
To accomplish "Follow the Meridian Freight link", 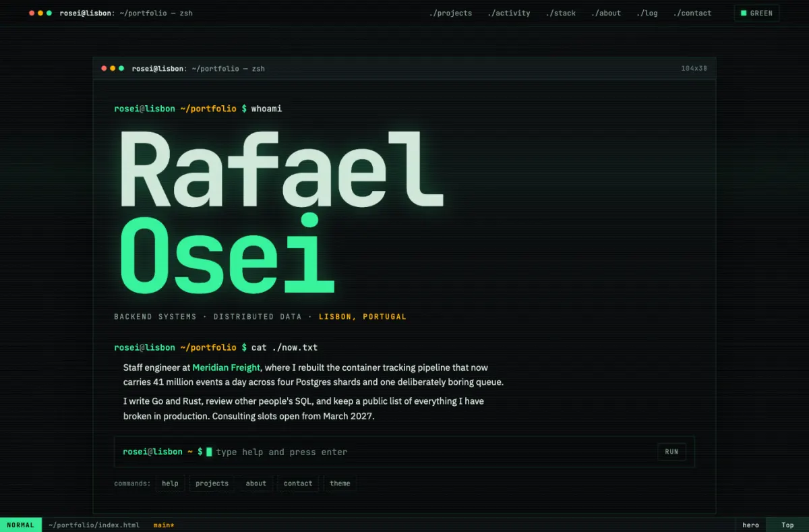I will [227, 367].
